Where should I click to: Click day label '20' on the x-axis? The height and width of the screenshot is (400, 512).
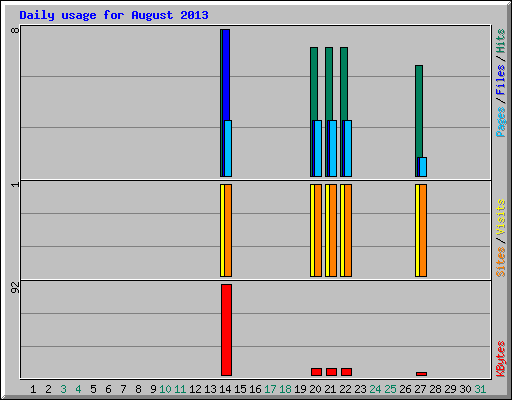click(x=315, y=389)
